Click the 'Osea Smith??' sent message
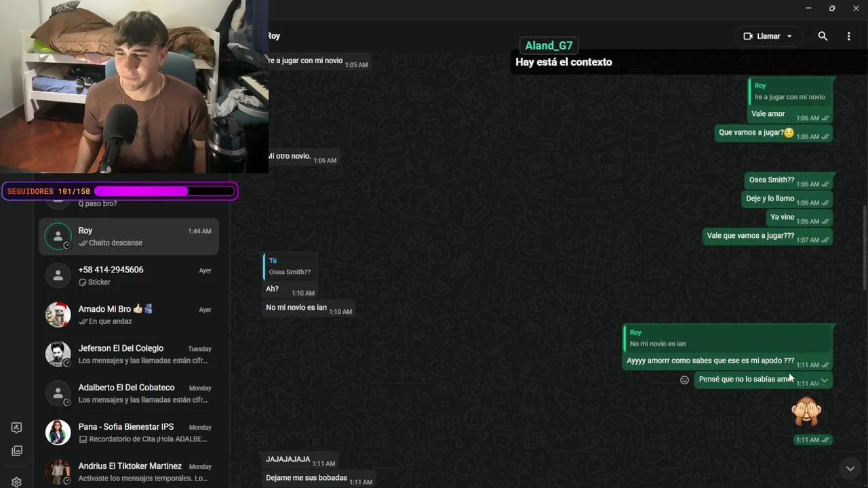 788,180
